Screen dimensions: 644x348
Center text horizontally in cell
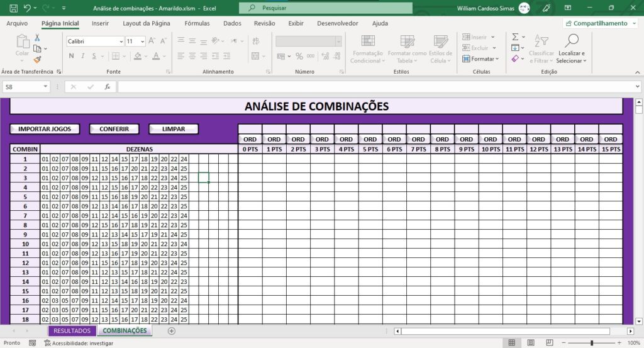click(192, 56)
